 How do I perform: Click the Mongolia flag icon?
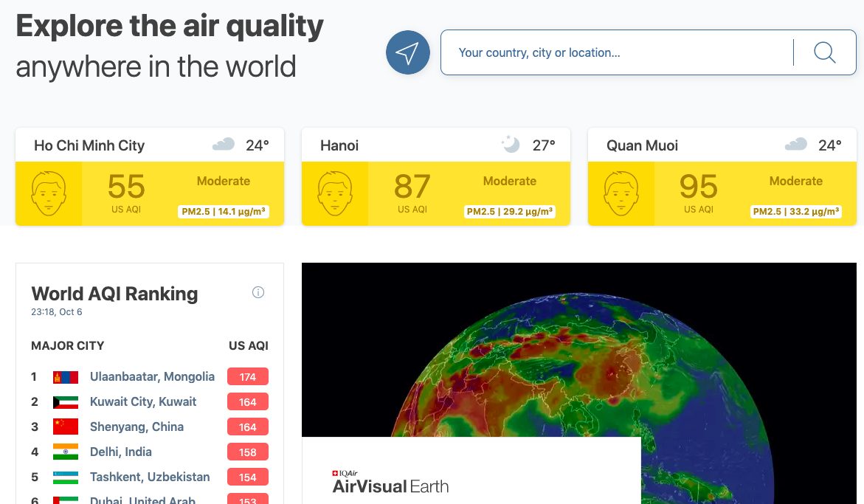(66, 377)
